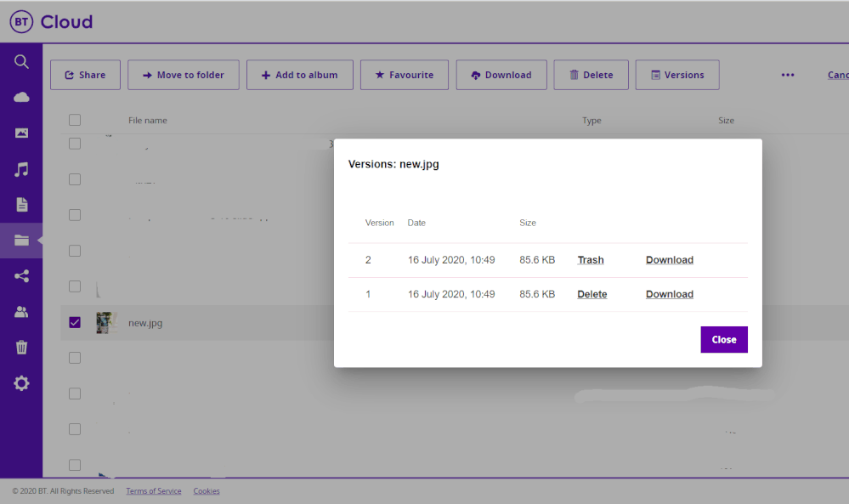Open the Terms of Service link
This screenshot has height=504, width=849.
click(x=154, y=491)
